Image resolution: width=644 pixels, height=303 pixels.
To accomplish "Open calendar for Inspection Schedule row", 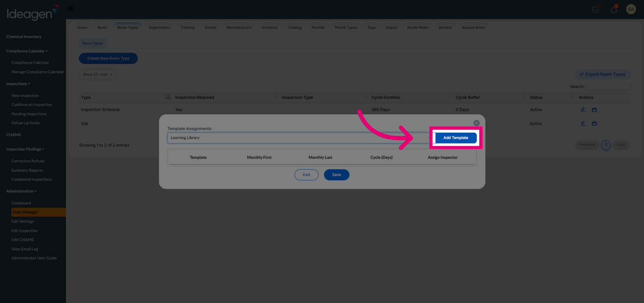I will tap(594, 110).
